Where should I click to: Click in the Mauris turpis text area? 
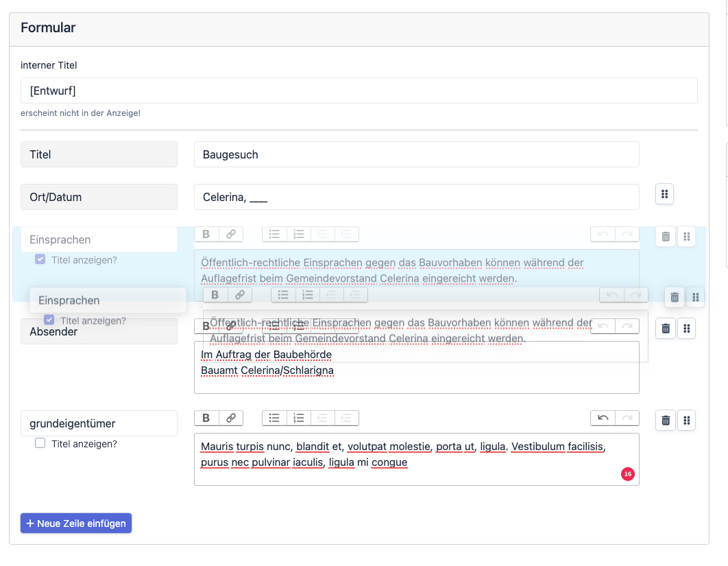(416, 458)
